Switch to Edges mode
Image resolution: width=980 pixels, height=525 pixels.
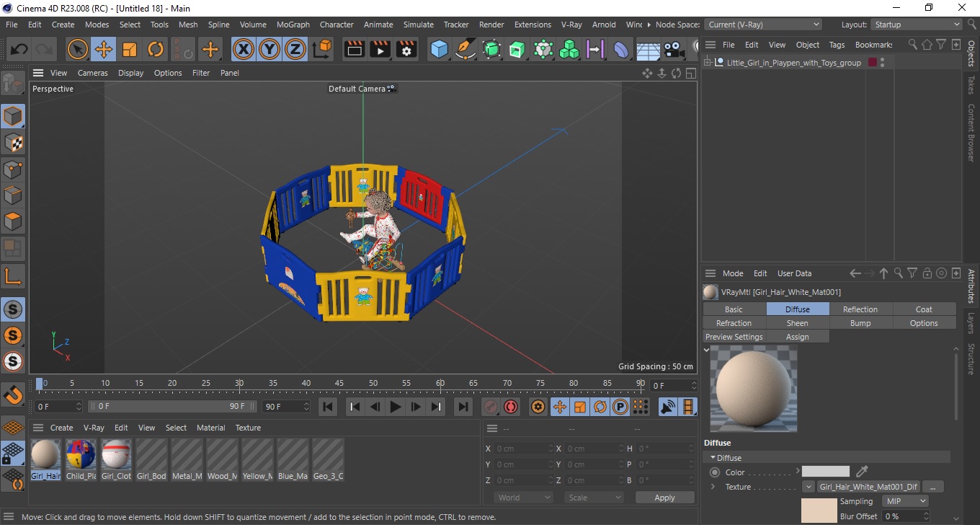tap(13, 195)
